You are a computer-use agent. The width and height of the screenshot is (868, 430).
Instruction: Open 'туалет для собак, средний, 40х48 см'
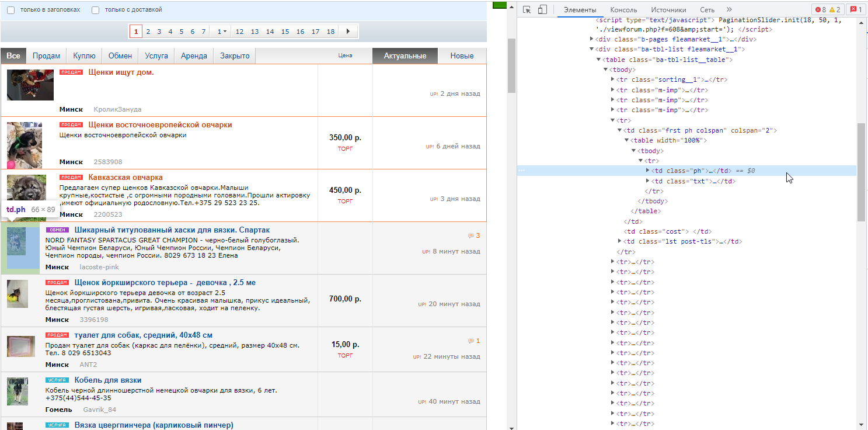(144, 335)
